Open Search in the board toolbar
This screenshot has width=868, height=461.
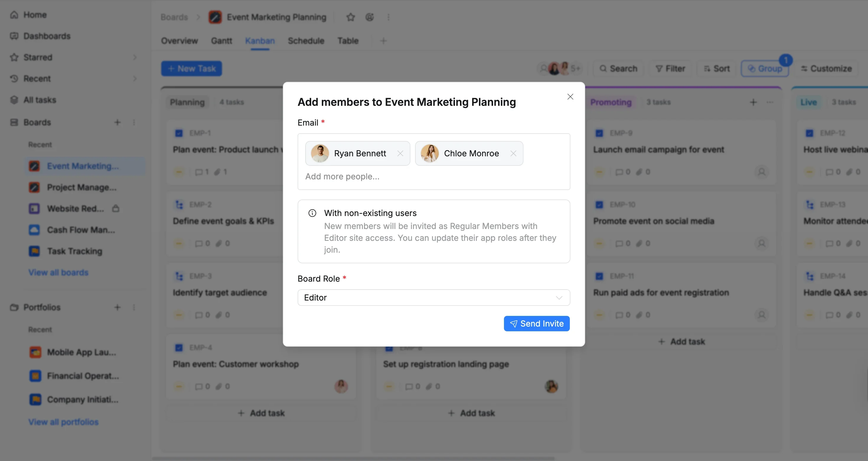point(618,69)
